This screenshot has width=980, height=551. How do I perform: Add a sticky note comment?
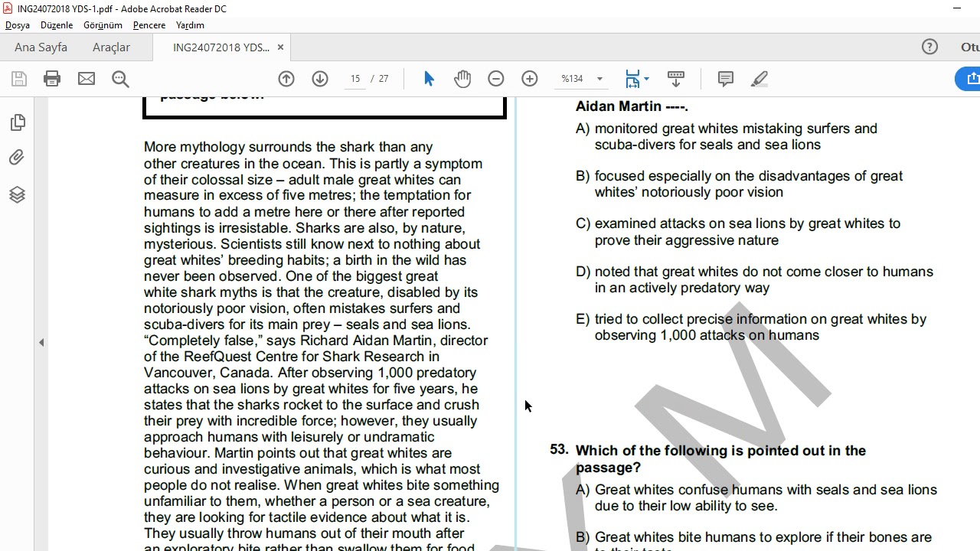pyautogui.click(x=726, y=79)
